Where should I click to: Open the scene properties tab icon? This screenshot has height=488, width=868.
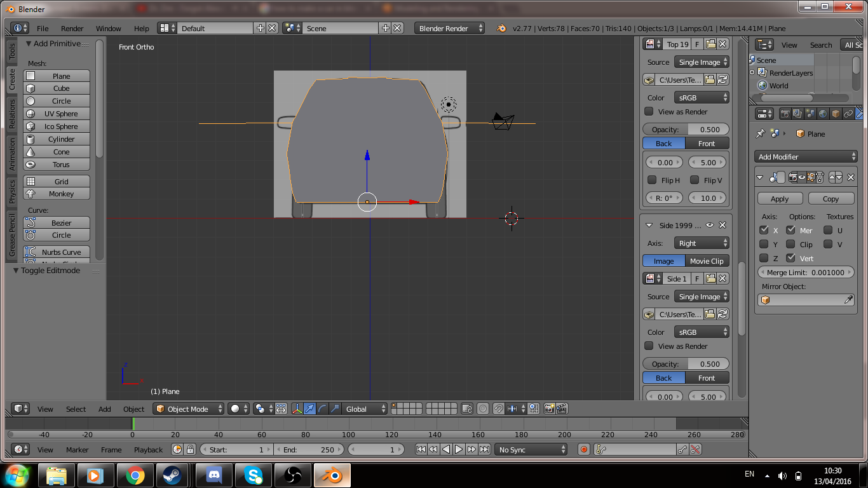click(811, 114)
